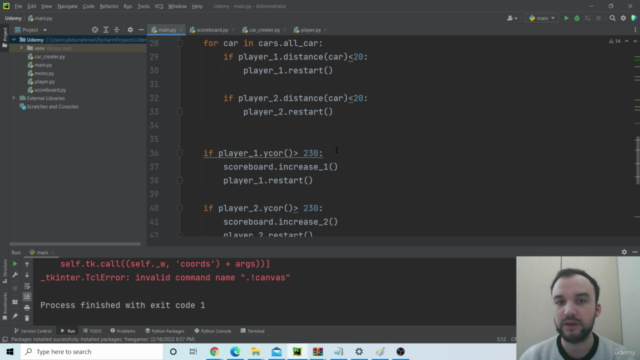The height and width of the screenshot is (360, 640).
Task: Go to previous highlighted warning arrow
Action: 627,41
